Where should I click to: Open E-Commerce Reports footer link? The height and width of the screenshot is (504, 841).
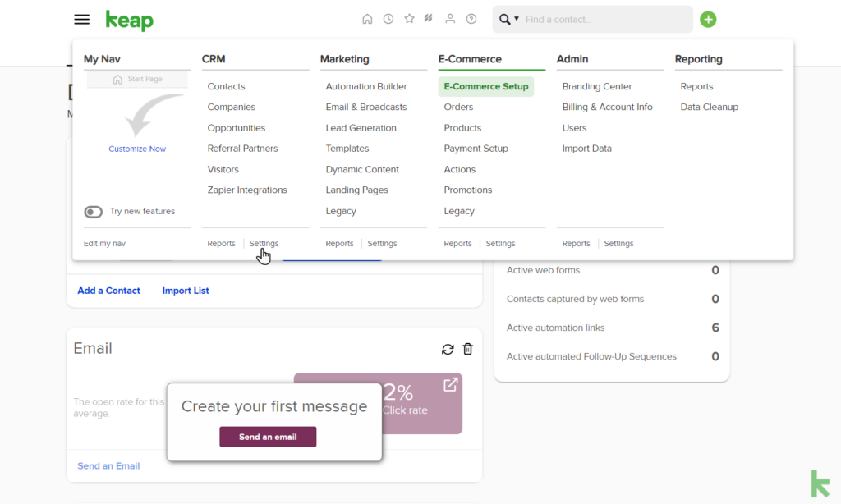coord(457,244)
